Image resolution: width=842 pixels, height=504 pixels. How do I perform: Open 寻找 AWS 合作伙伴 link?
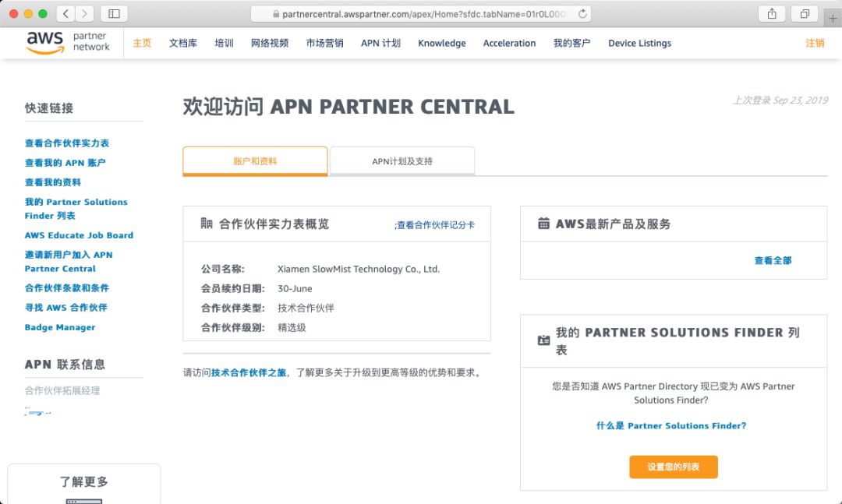tap(66, 308)
